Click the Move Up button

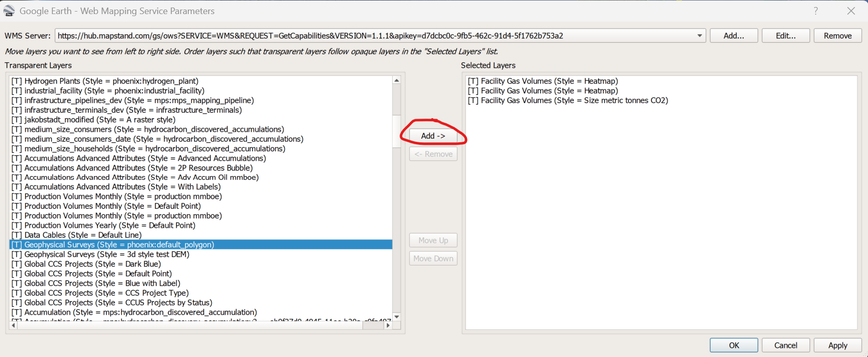tap(433, 240)
